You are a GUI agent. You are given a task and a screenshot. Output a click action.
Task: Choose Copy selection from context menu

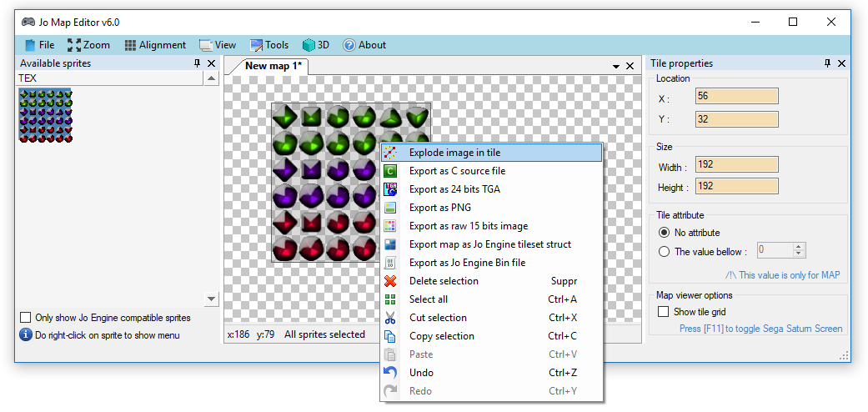coord(492,335)
